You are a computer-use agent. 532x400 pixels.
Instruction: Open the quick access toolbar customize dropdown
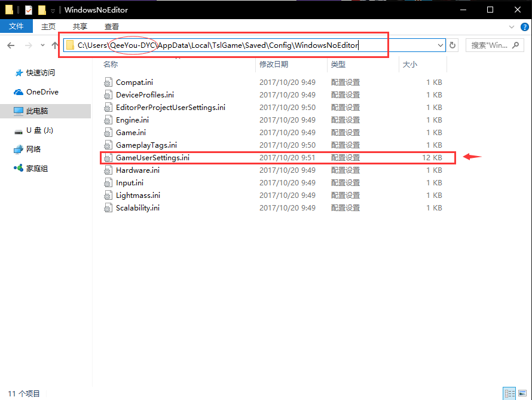(x=53, y=11)
